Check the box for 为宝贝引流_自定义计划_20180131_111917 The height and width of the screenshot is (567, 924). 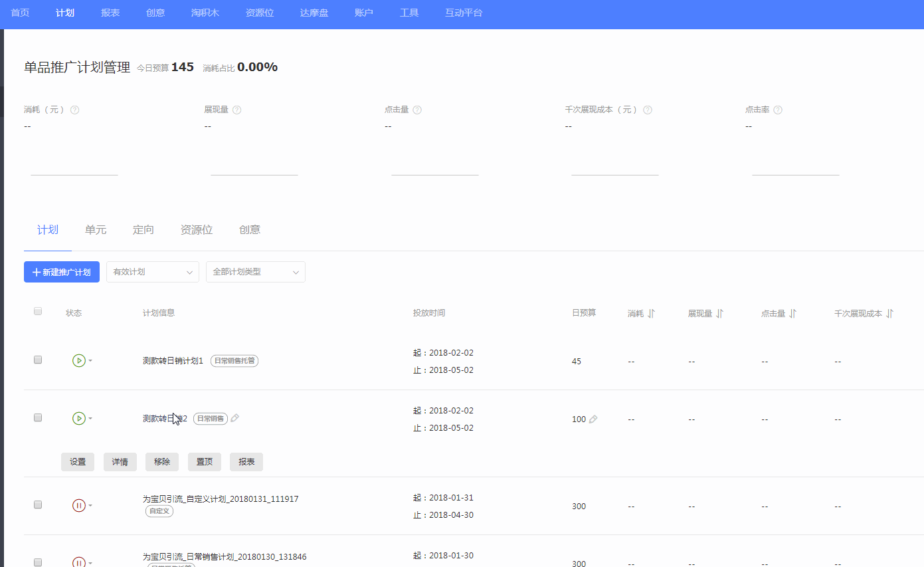(x=38, y=505)
